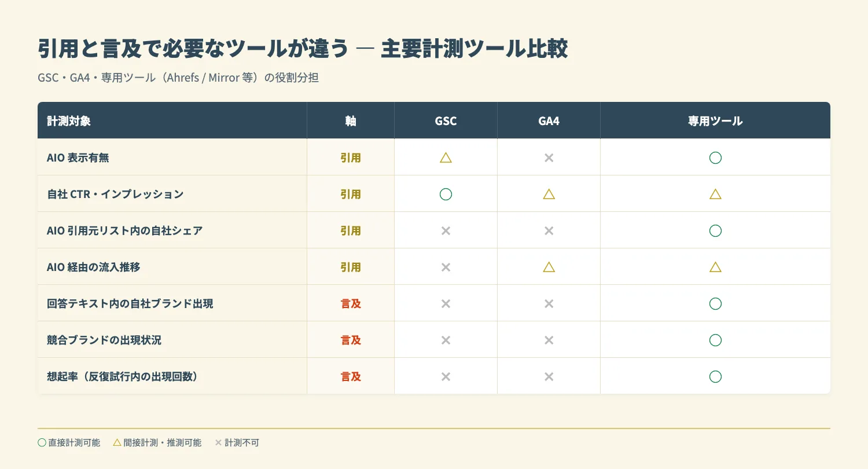This screenshot has width=868, height=469.
Task: Select the legend entry 間接計測・推測可能
Action: (x=157, y=443)
